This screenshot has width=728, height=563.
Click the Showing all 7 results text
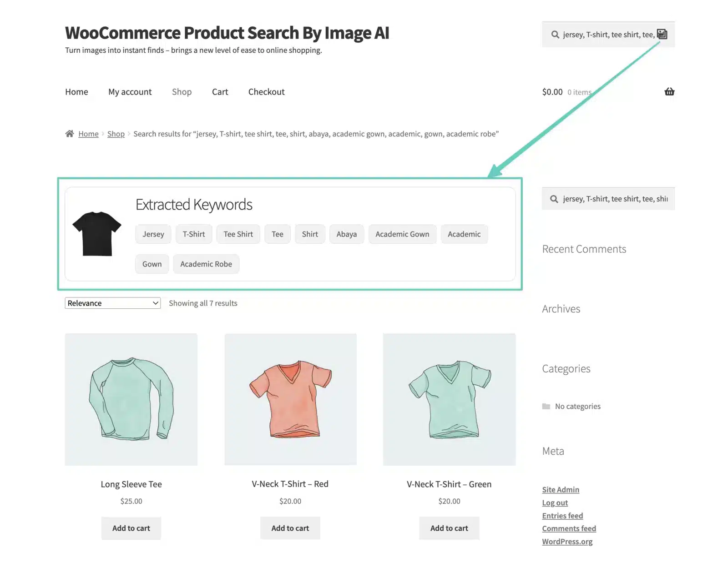203,303
